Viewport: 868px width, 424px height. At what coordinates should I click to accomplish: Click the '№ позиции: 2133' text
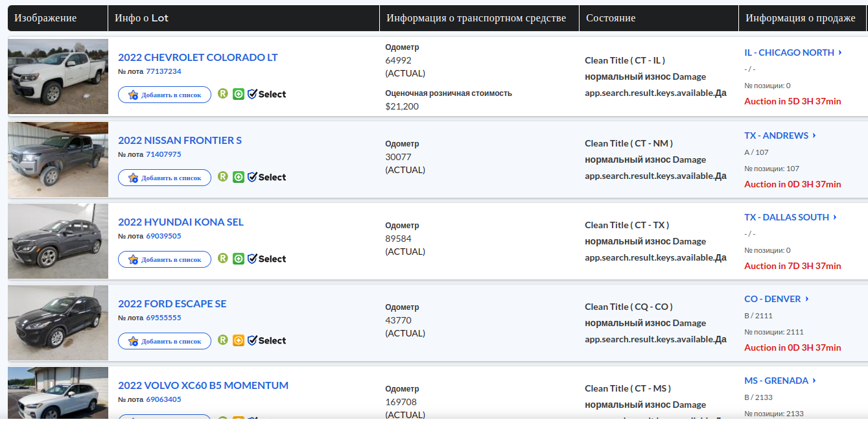click(x=774, y=414)
